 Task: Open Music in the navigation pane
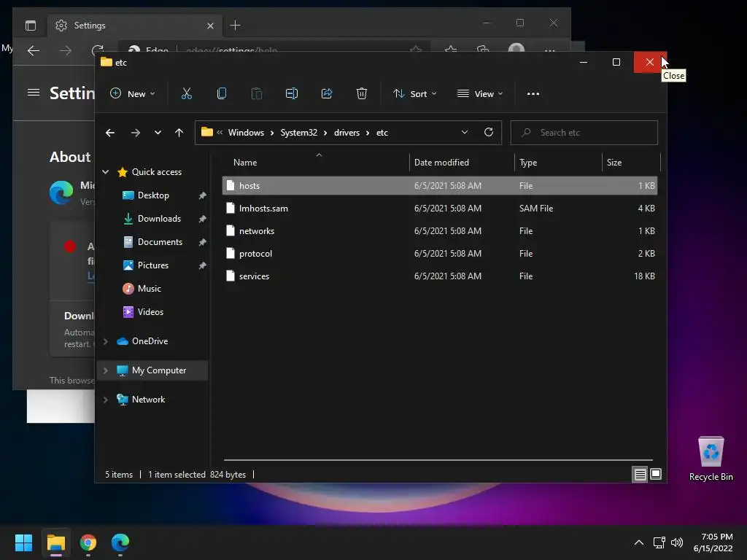tap(149, 289)
